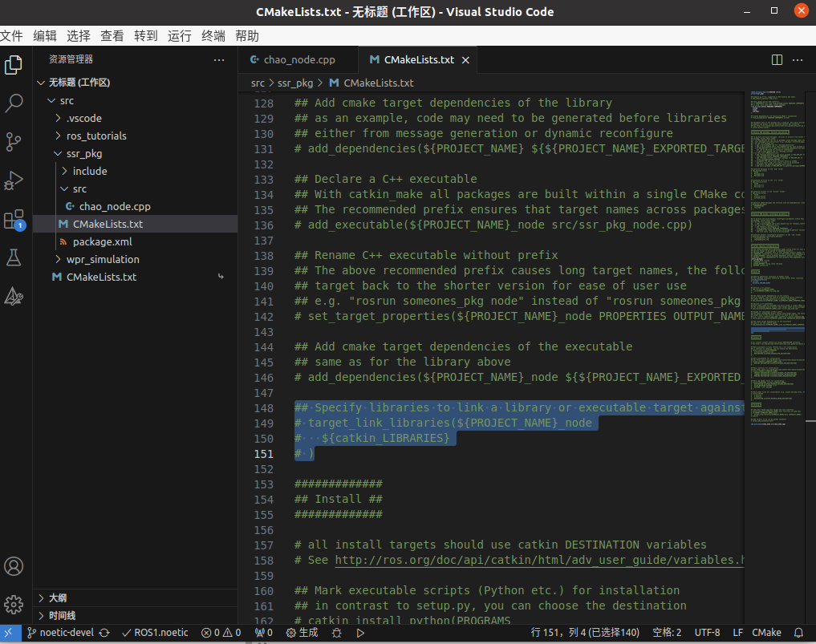Click the CMake debug bug icon
This screenshot has height=644, width=816.
point(337,633)
